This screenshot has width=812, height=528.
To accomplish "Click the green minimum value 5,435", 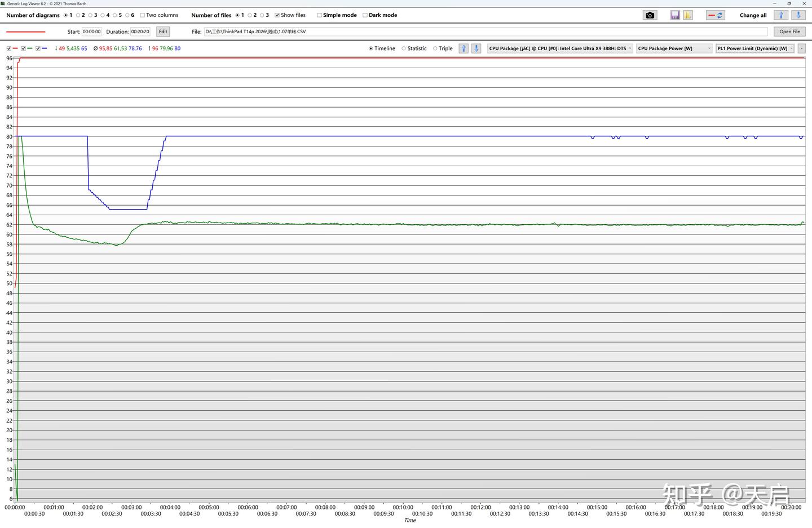I will pyautogui.click(x=73, y=48).
